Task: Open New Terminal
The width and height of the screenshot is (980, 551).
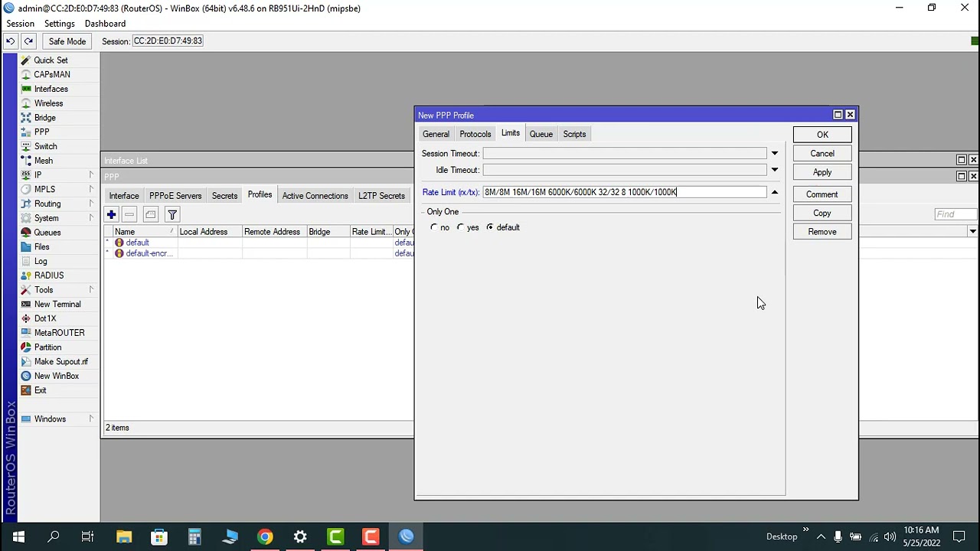Action: 57,304
